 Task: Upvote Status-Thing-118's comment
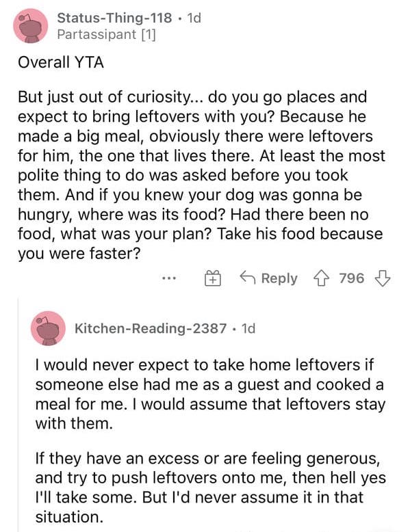click(x=321, y=278)
